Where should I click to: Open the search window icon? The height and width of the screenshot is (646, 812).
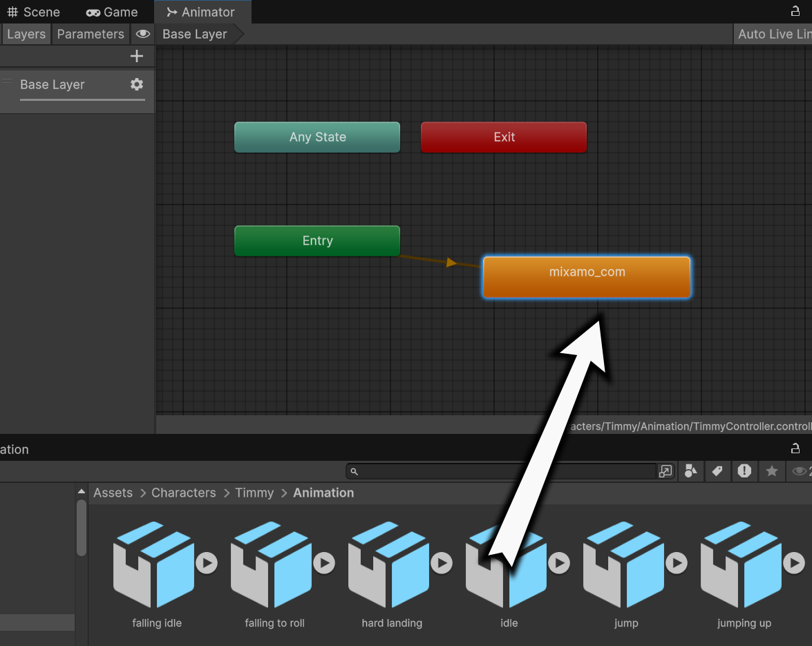(665, 471)
